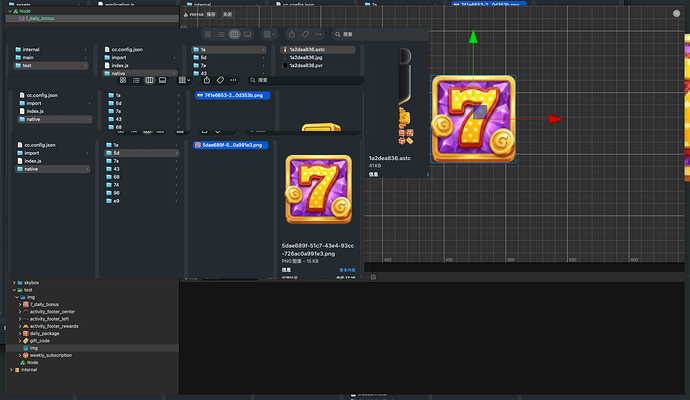Switch to list view in Finder showing 741e6653 png
The height and width of the screenshot is (400, 690).
coord(136,80)
